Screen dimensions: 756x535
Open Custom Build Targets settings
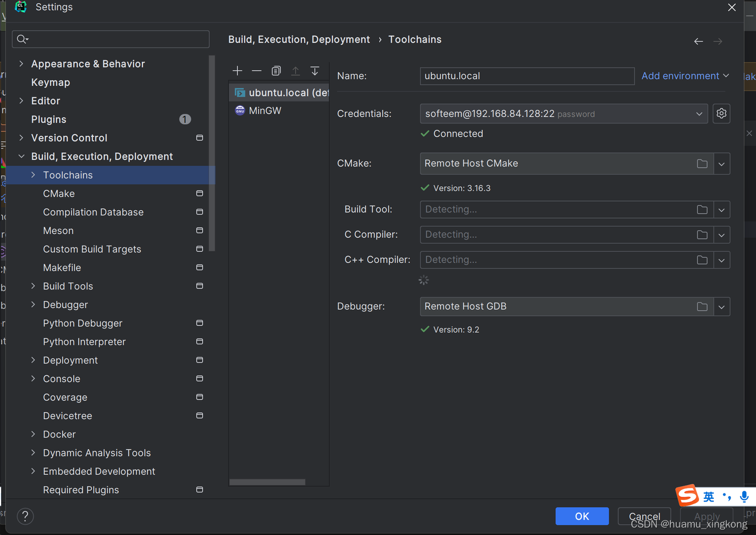(x=92, y=249)
